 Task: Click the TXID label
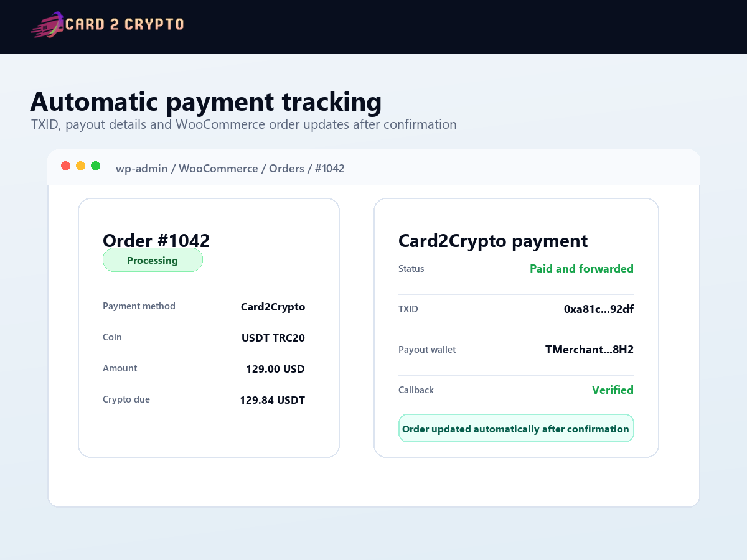(x=408, y=309)
